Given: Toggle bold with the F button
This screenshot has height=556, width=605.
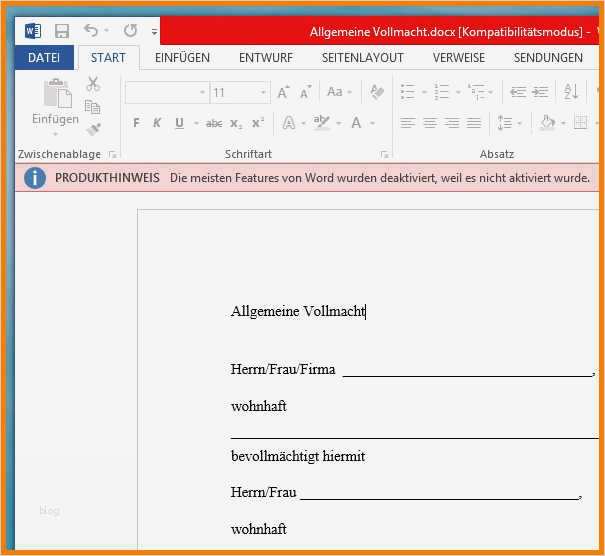Looking at the screenshot, I should click(136, 123).
